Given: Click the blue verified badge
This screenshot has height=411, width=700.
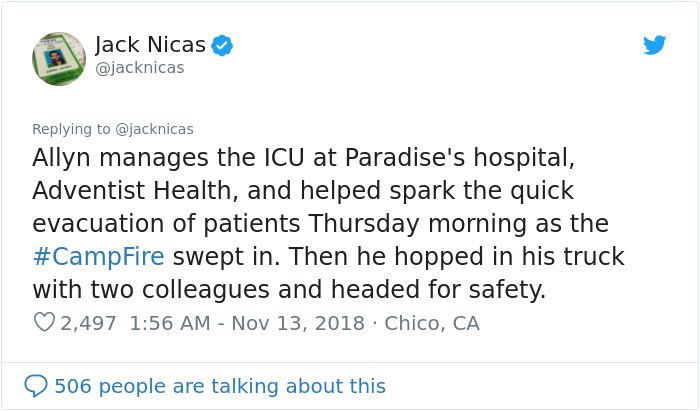Looking at the screenshot, I should [222, 45].
